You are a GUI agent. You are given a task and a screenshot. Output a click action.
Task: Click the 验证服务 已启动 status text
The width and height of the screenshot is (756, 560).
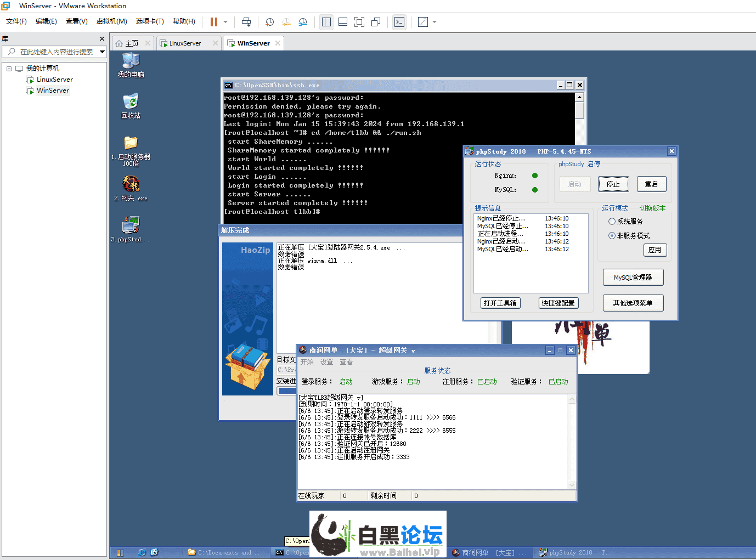pyautogui.click(x=558, y=382)
